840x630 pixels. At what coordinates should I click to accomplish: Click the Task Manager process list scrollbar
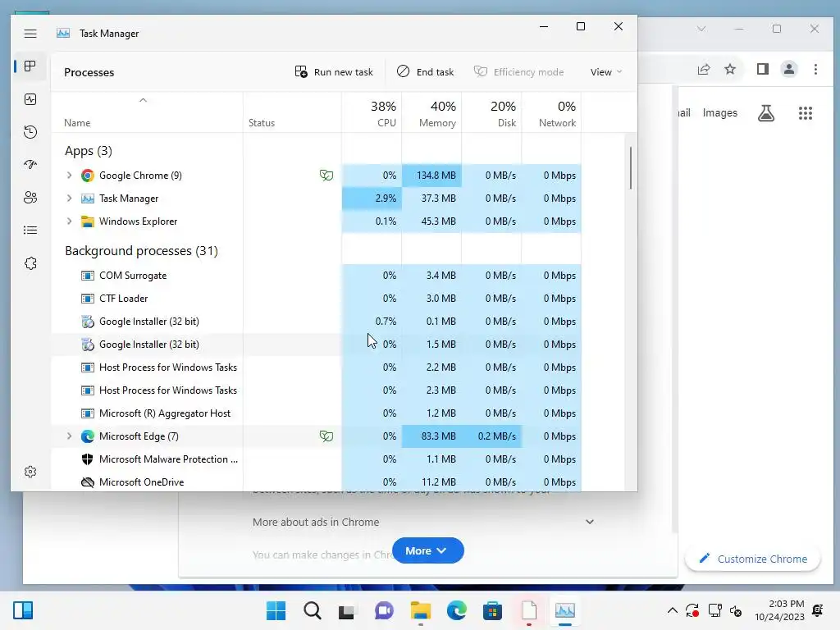[x=631, y=168]
